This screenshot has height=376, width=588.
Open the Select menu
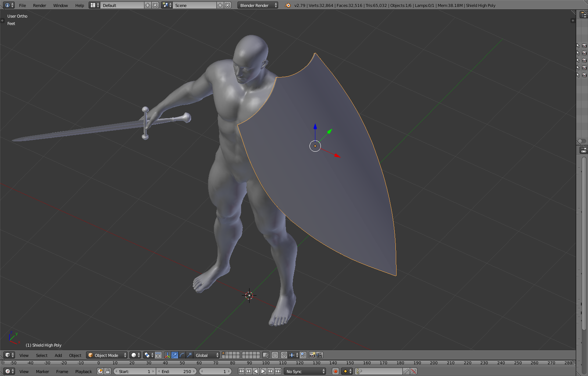click(42, 355)
